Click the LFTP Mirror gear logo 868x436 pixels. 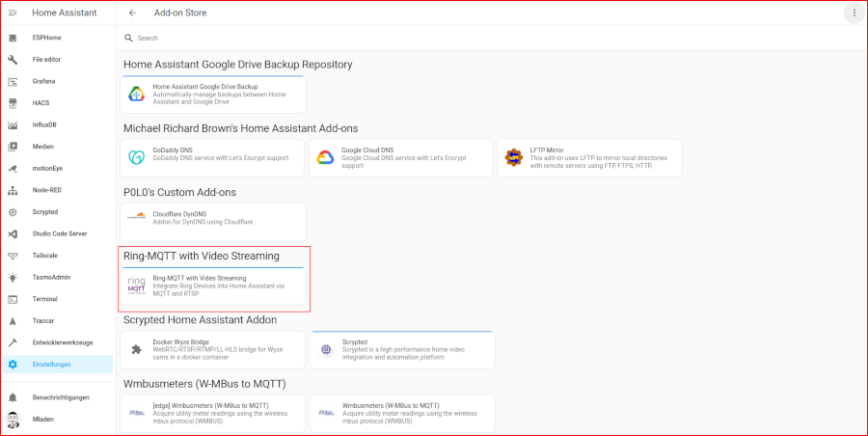(514, 158)
